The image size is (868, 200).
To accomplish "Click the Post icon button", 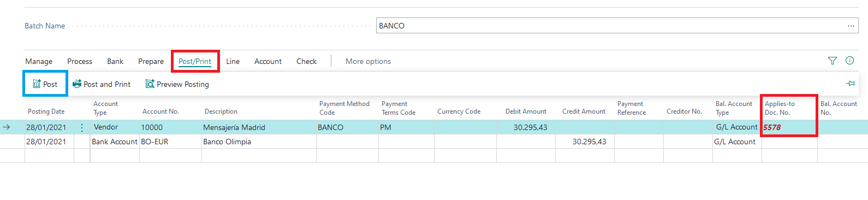I will [37, 84].
